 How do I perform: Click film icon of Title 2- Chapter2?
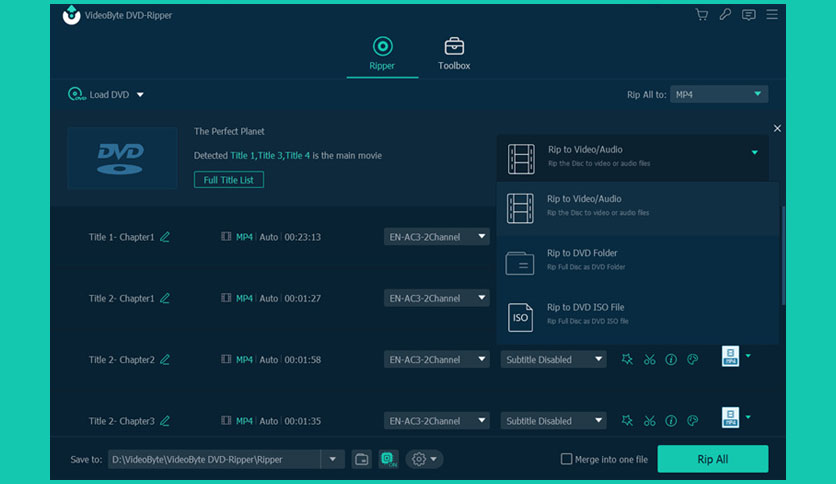pos(226,359)
